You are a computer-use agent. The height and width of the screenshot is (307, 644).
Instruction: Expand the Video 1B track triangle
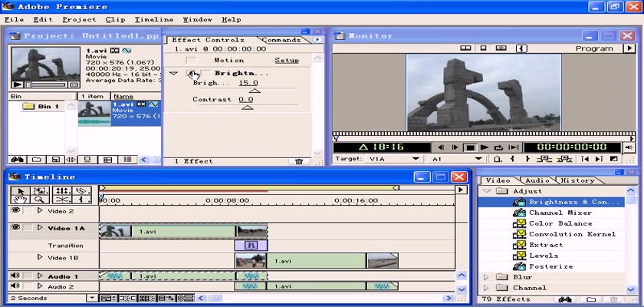click(x=40, y=257)
